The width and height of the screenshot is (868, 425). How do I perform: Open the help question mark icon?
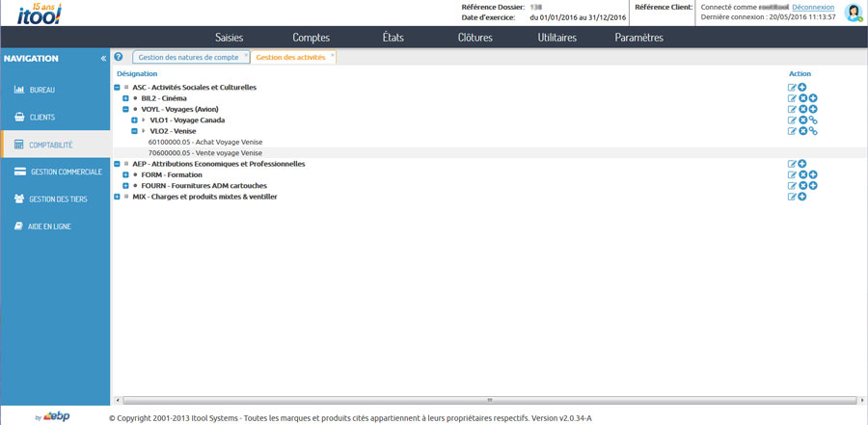click(x=118, y=57)
